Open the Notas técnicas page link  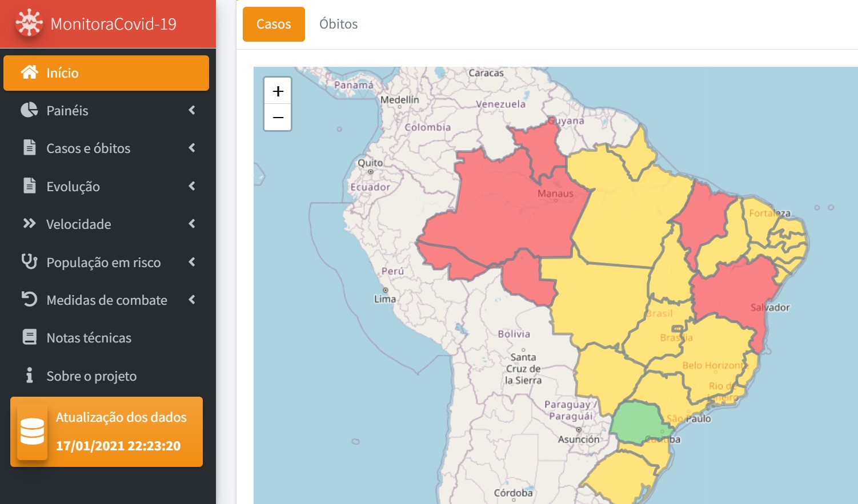[89, 338]
